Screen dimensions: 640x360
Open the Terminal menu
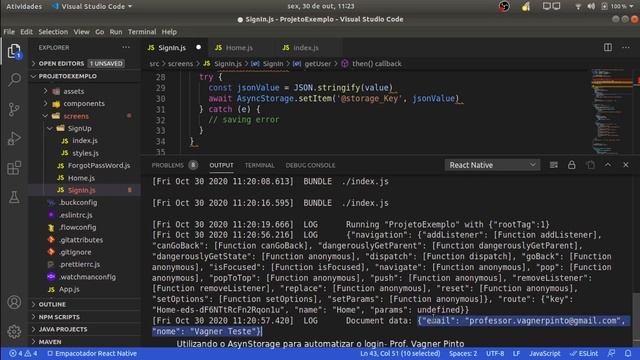[x=142, y=32]
